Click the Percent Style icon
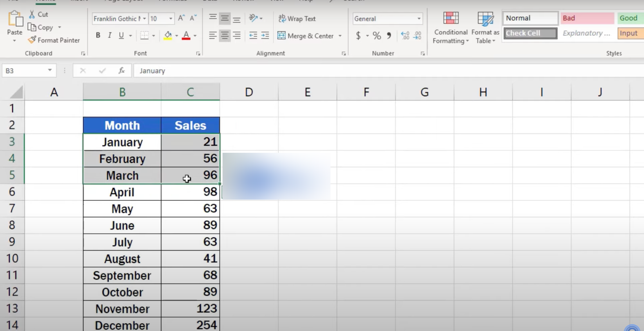Screen dimensions: 644x331 click(x=376, y=36)
